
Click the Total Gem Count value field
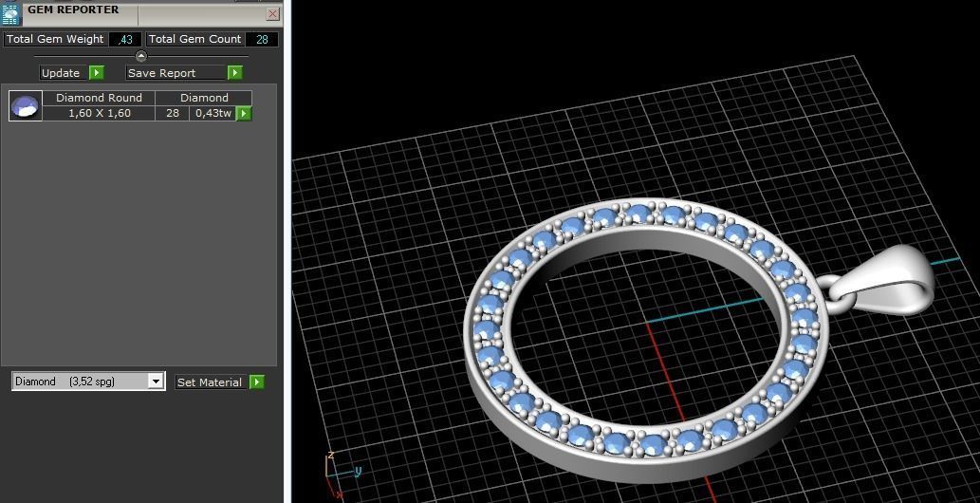(x=262, y=40)
